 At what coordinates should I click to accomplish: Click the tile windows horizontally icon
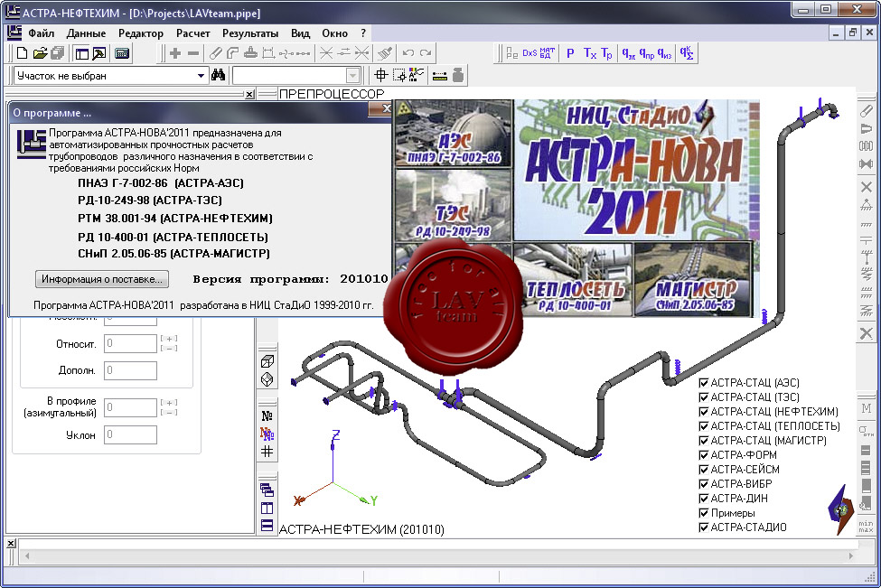[x=267, y=525]
